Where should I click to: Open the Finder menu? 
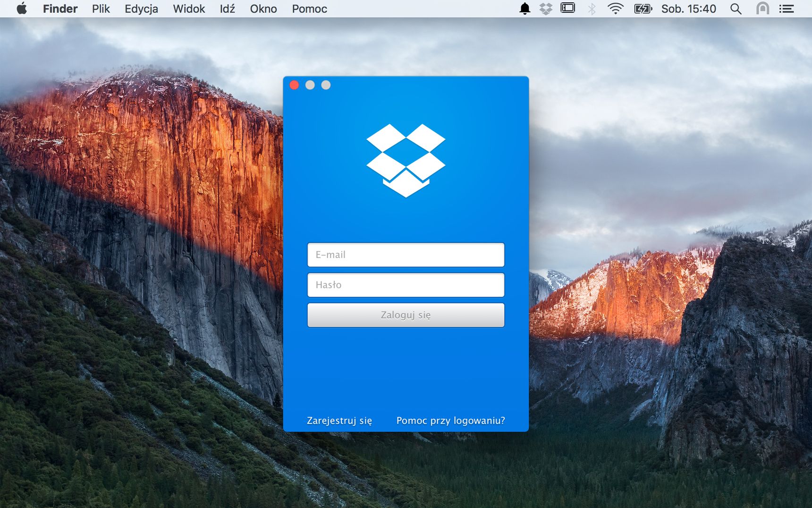coord(60,9)
